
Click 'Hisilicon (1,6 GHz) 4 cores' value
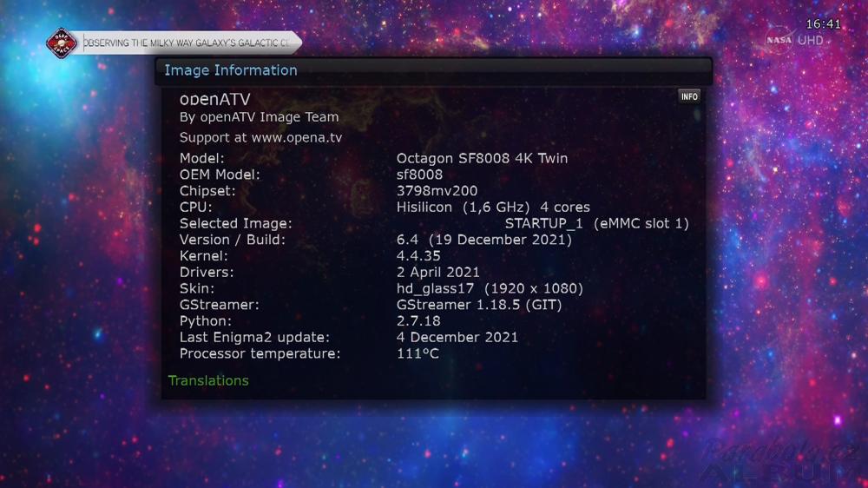(493, 208)
